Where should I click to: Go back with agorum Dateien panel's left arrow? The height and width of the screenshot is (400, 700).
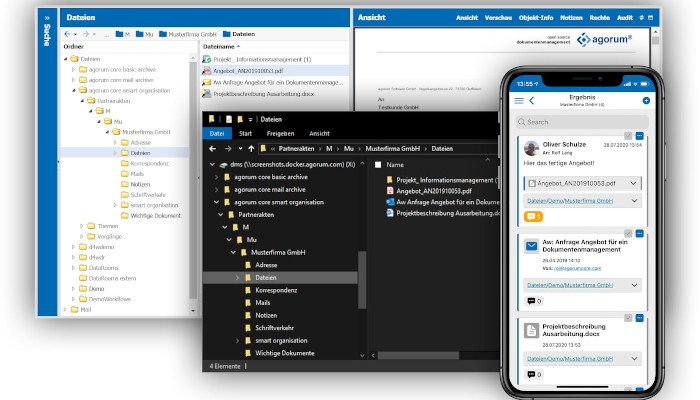(67, 34)
